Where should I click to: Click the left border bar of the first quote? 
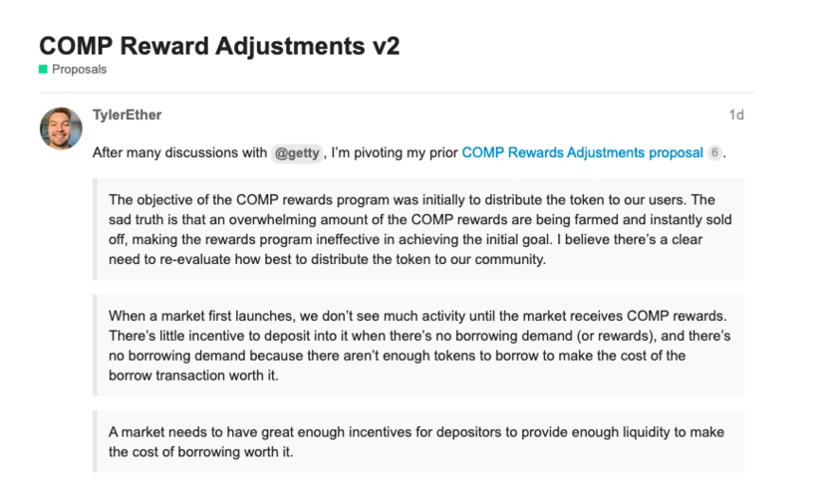[96, 229]
